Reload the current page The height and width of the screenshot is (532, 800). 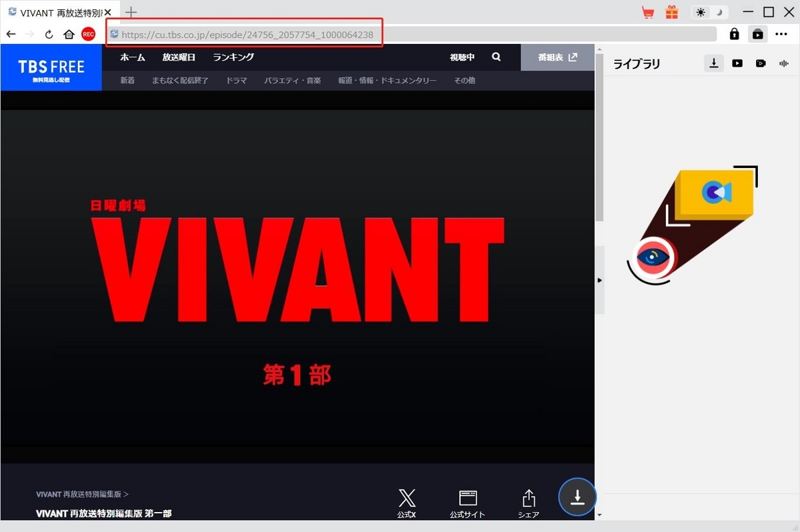point(49,34)
